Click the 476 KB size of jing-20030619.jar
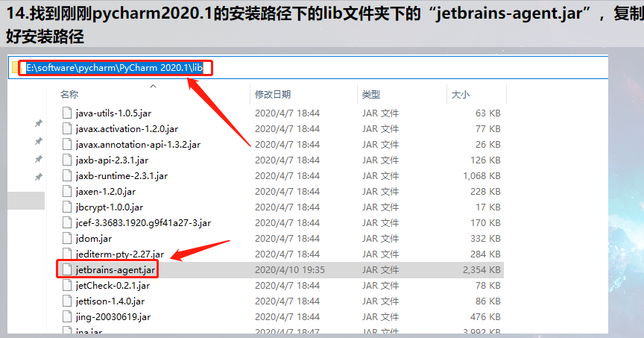 coord(485,316)
